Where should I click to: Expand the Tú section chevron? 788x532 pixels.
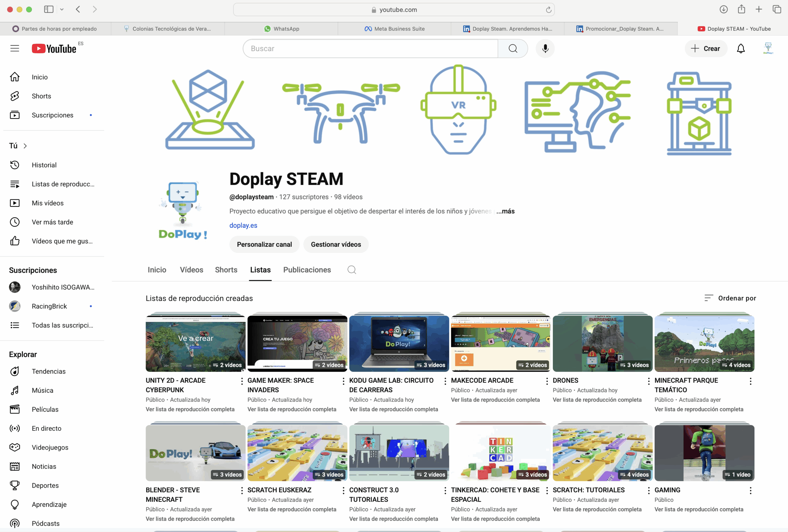pyautogui.click(x=25, y=146)
